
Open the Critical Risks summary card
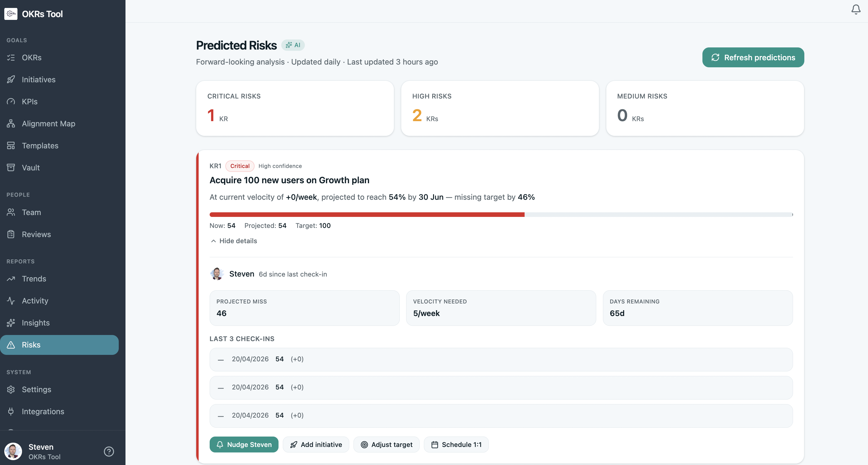click(x=294, y=108)
